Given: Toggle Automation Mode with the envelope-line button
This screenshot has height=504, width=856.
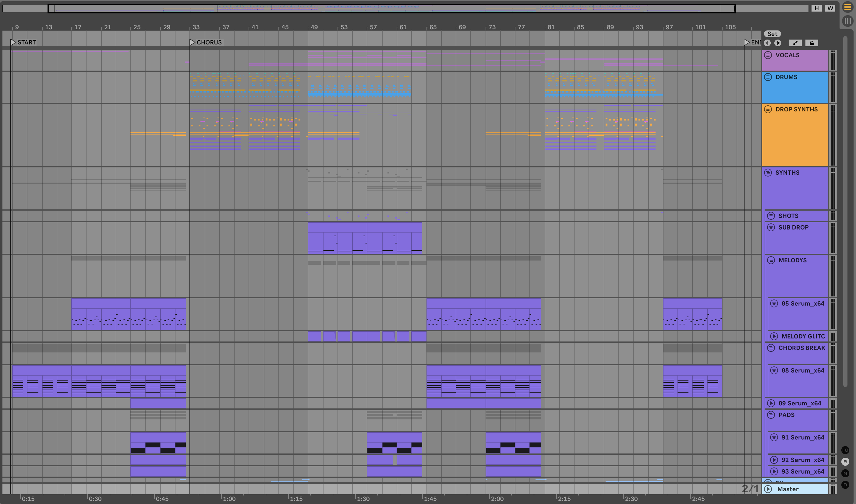Looking at the screenshot, I should [795, 43].
